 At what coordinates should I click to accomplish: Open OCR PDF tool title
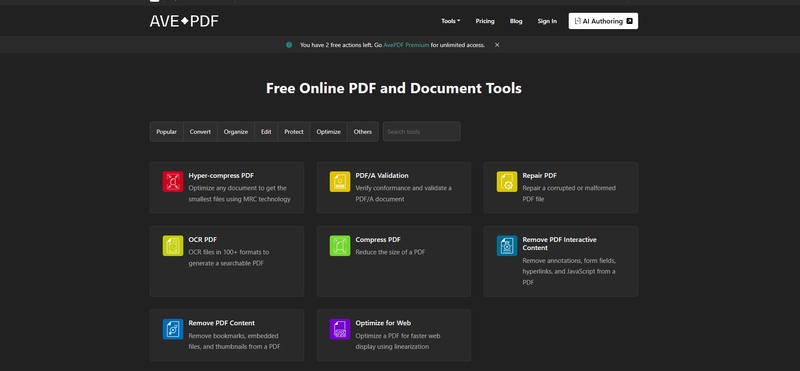[x=203, y=240]
